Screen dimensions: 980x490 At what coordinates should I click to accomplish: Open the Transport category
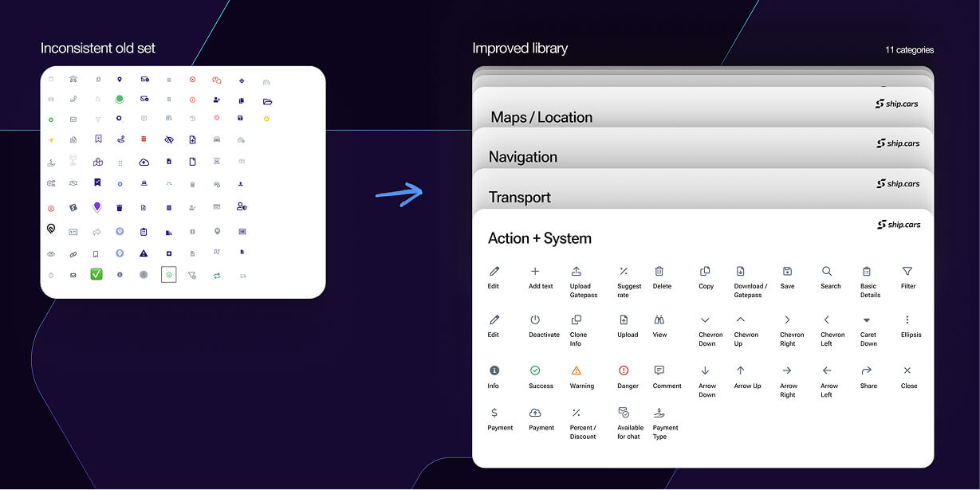click(520, 197)
